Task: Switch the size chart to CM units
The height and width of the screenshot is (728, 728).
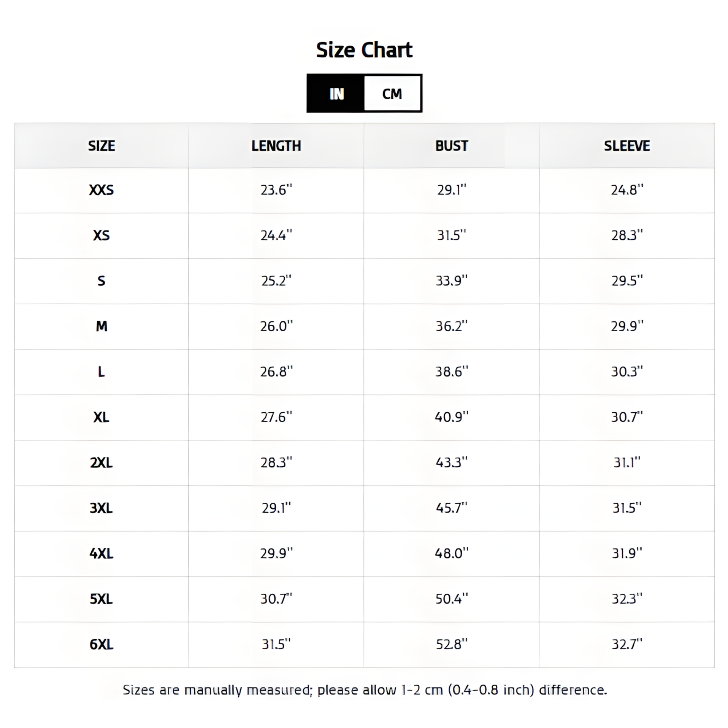Action: pos(392,94)
